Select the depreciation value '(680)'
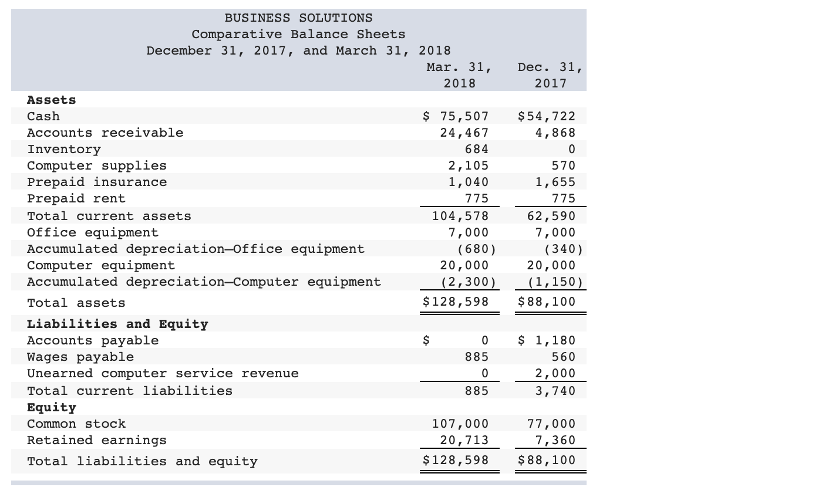Image resolution: width=832 pixels, height=504 pixels. pos(477,249)
